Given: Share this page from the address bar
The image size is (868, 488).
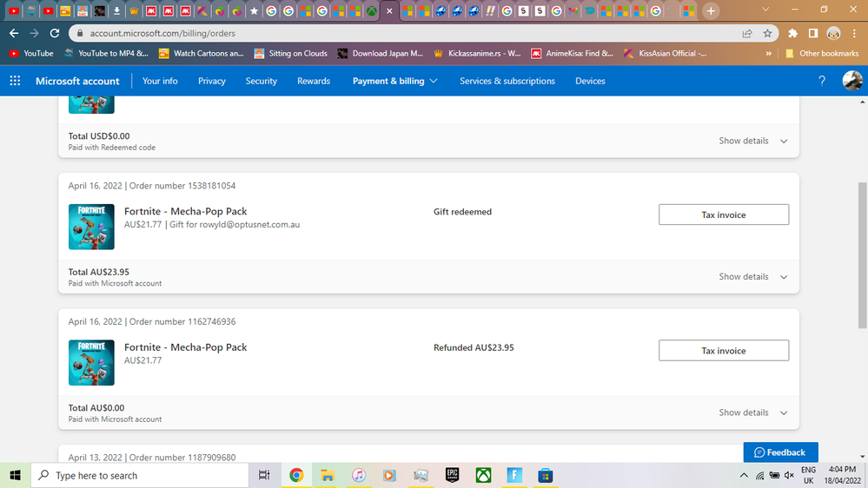Looking at the screenshot, I should click(x=747, y=33).
